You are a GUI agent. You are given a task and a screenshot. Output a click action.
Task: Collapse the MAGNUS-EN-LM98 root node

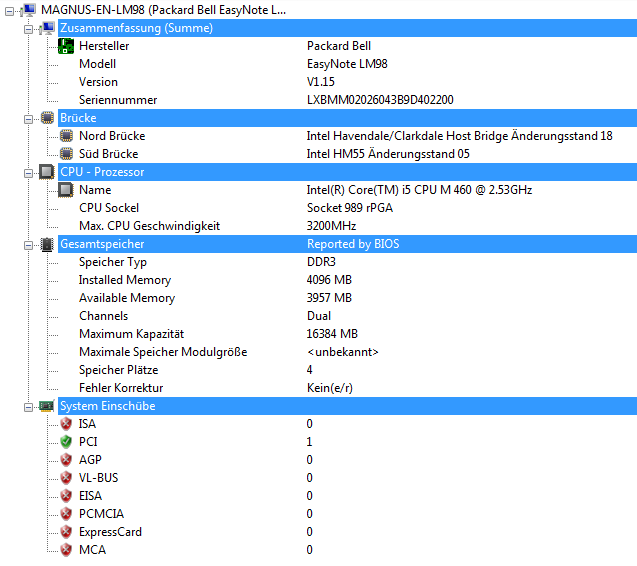point(9,11)
